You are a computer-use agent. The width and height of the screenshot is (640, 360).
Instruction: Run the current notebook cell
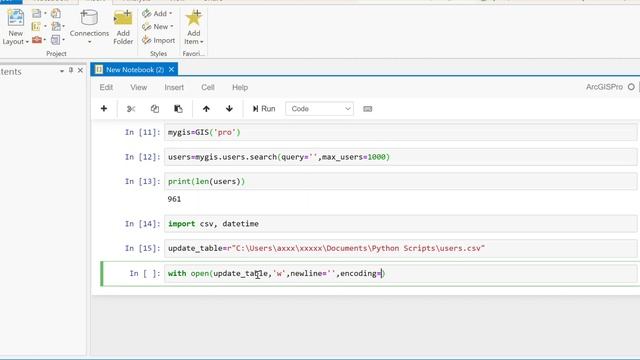pos(264,109)
